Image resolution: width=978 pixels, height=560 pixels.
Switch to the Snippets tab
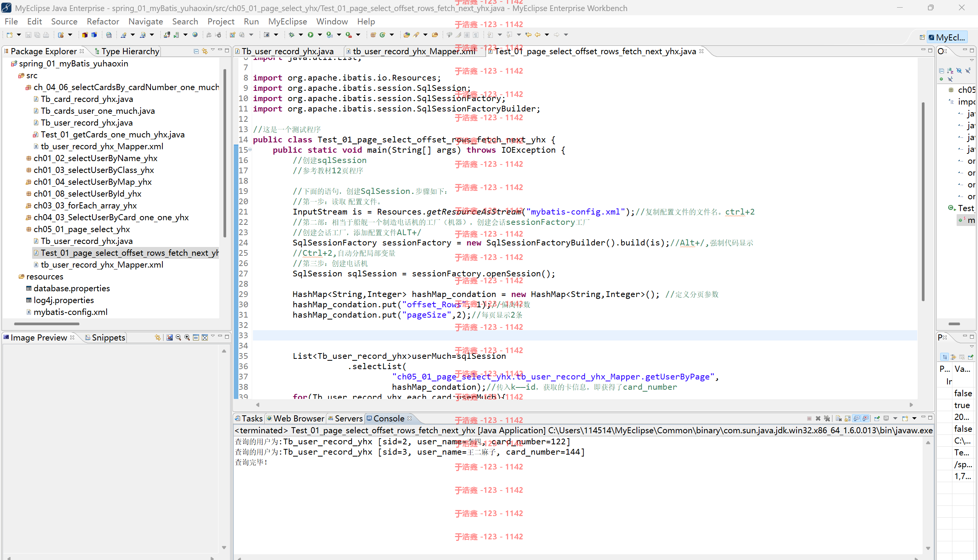click(x=105, y=337)
